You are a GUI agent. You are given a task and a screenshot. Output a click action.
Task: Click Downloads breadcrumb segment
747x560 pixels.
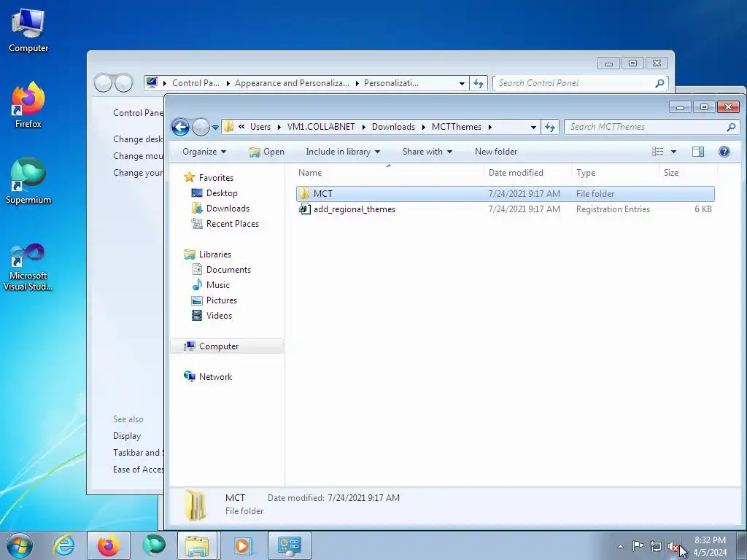click(x=393, y=127)
